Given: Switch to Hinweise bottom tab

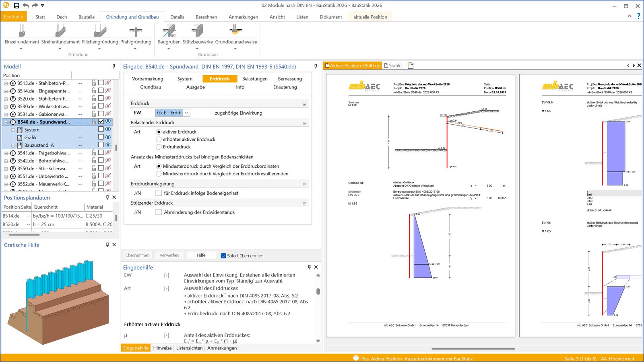Looking at the screenshot, I should [x=162, y=348].
